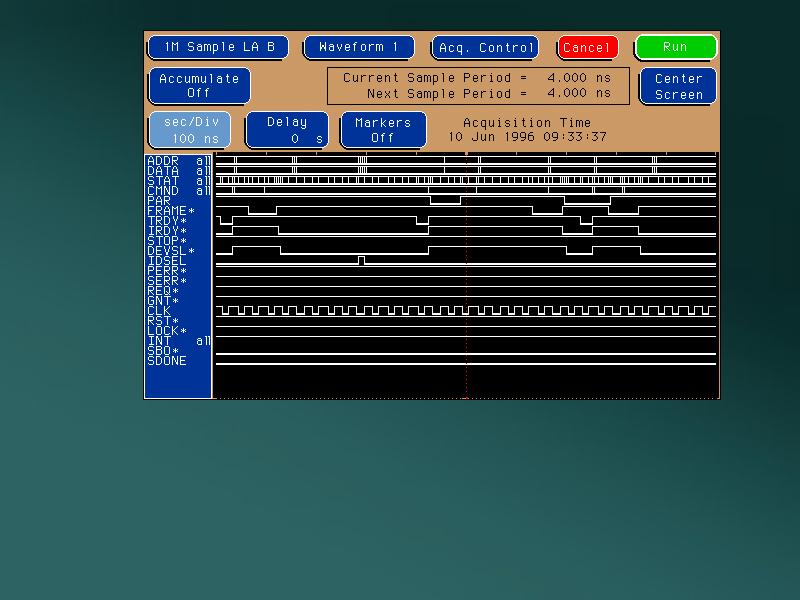Select the CMND all signal label
Image resolution: width=800 pixels, height=600 pixels.
[178, 191]
